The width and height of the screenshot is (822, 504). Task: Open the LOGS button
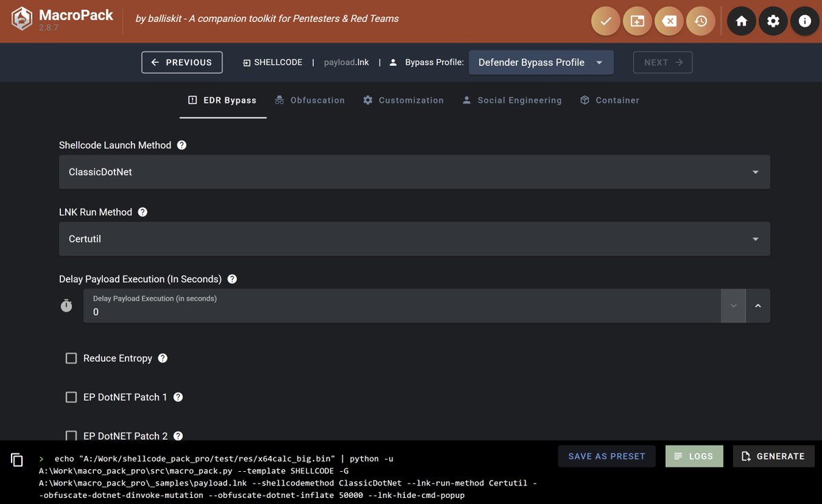click(694, 456)
